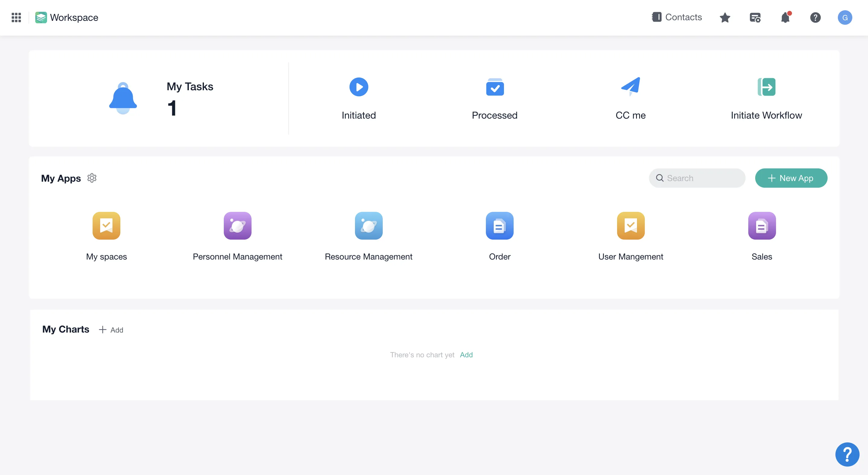The image size is (868, 475).
Task: Click the Order label
Action: click(499, 257)
